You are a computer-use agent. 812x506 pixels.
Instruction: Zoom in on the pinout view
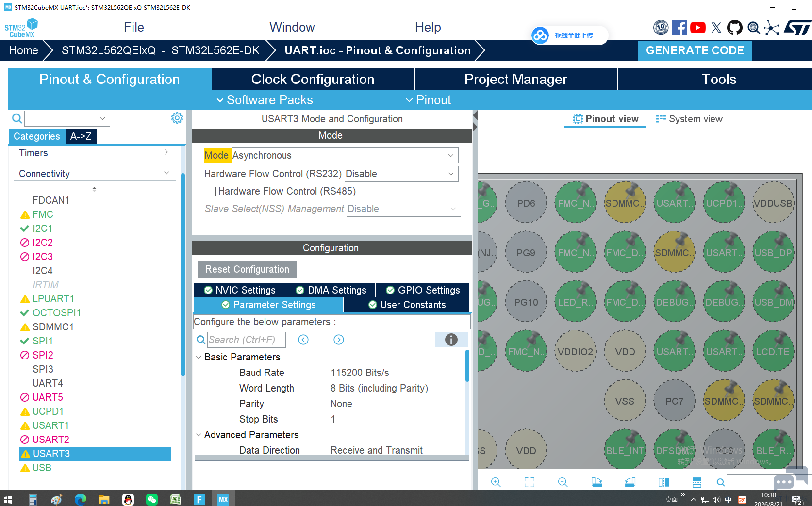(x=496, y=482)
